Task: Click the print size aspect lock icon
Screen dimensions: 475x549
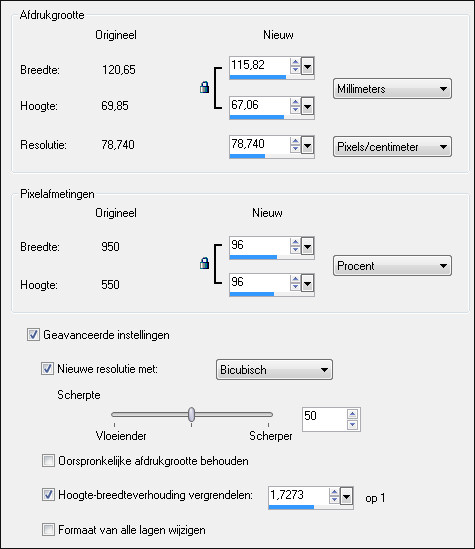Action: point(204,87)
